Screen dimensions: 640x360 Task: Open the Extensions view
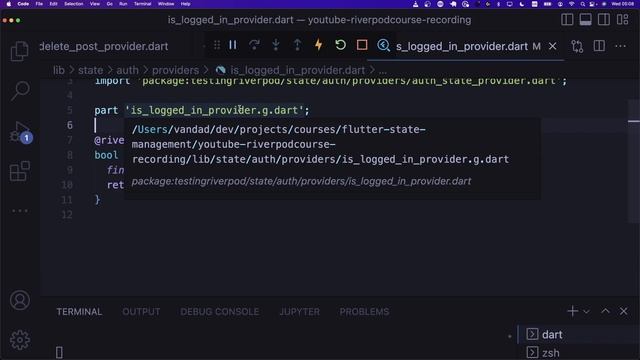20,171
